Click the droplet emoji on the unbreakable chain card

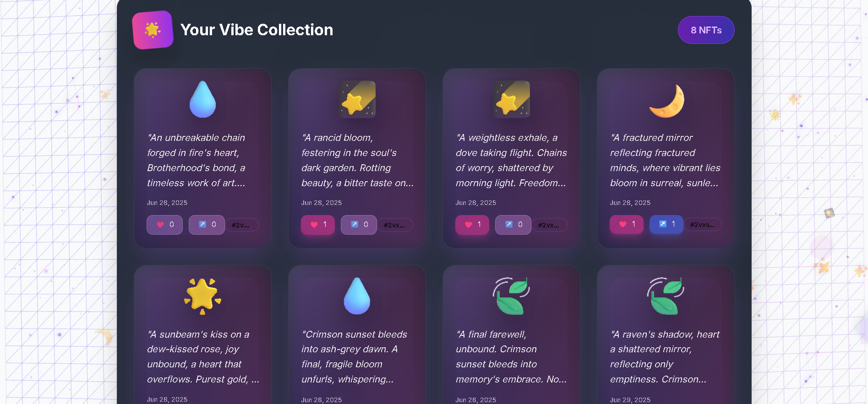(x=202, y=99)
